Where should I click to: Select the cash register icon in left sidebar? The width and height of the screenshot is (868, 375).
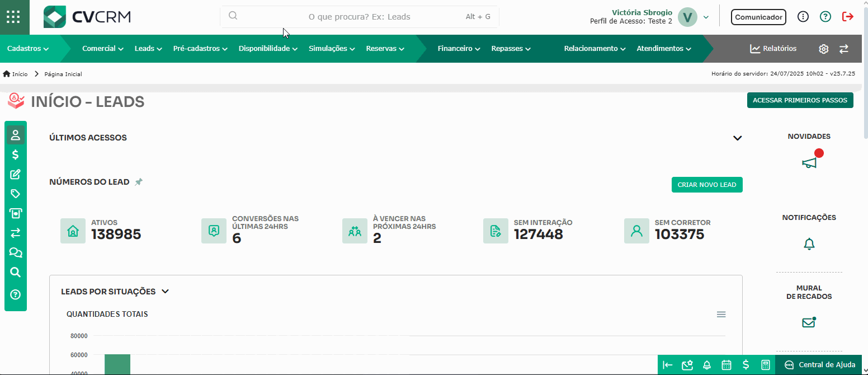[x=16, y=213]
